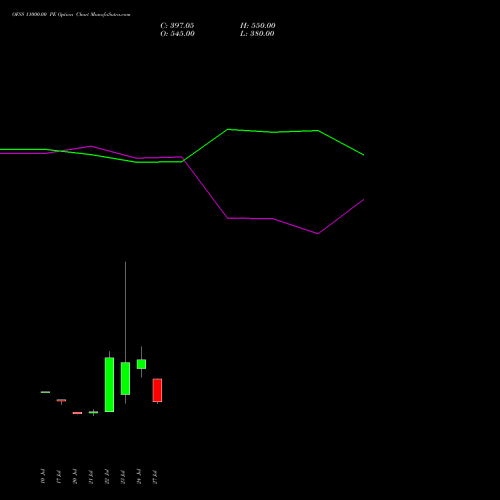Click the '27 Jul' date label on the axis
The height and width of the screenshot is (500, 500).
coord(155,477)
